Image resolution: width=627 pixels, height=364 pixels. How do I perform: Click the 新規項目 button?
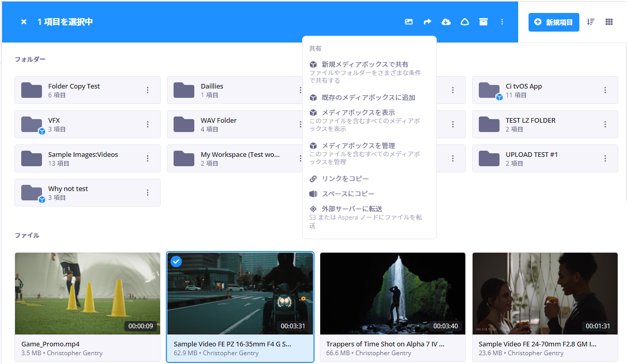(554, 22)
